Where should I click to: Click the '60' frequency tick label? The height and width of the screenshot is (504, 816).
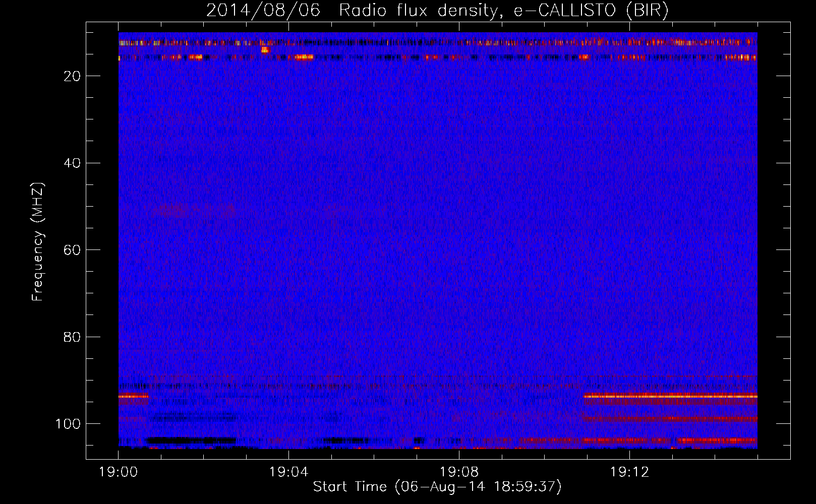72,250
